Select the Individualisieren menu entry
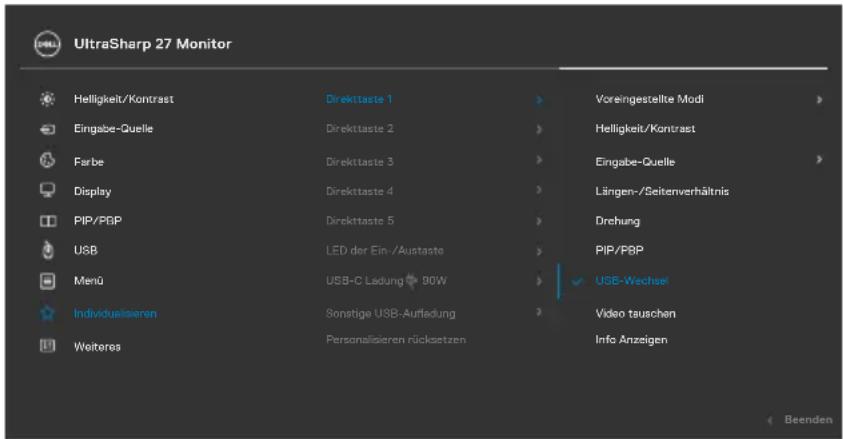Image resolution: width=843 pixels, height=439 pixels. click(x=115, y=313)
